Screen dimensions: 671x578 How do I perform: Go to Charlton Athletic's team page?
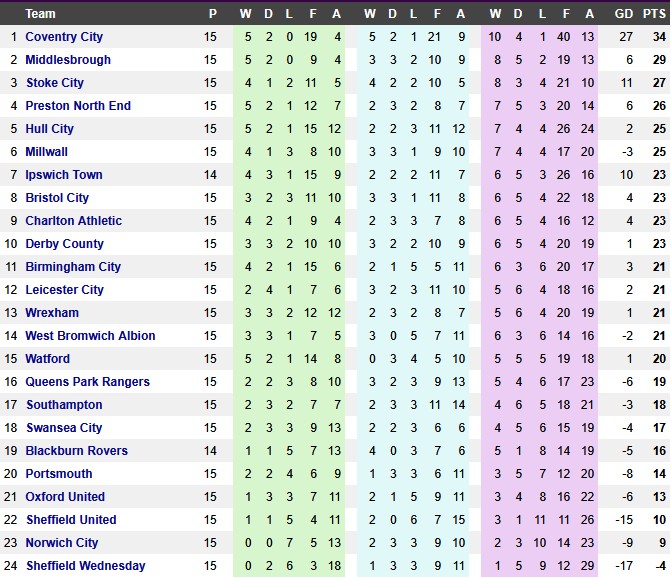pos(74,221)
